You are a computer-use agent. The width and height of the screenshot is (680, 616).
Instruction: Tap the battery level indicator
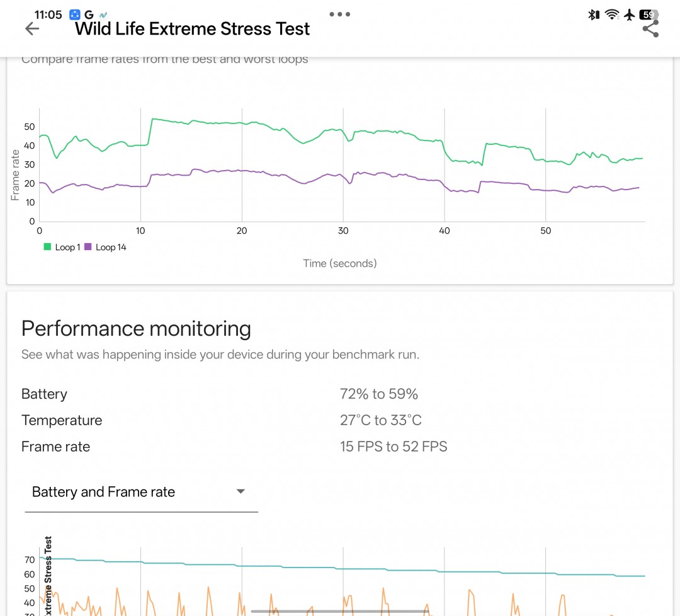click(x=648, y=14)
